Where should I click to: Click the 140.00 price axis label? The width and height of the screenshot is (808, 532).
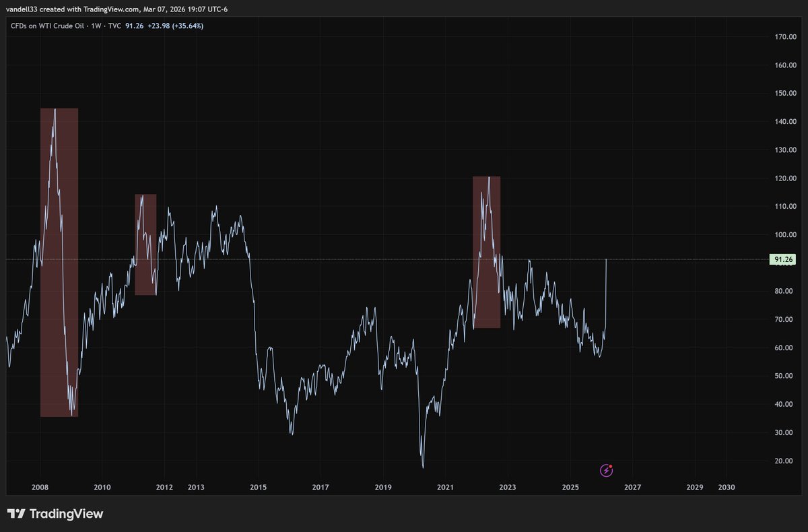click(x=785, y=122)
